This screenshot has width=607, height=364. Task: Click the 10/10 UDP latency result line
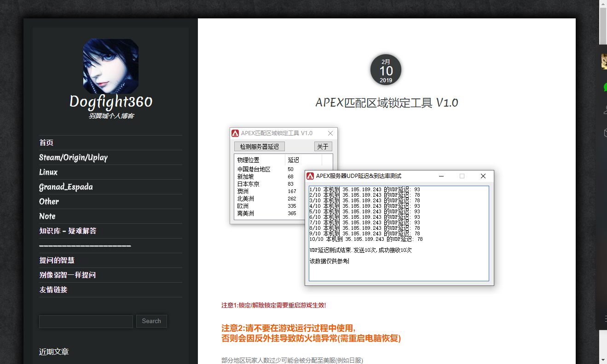[x=366, y=239]
